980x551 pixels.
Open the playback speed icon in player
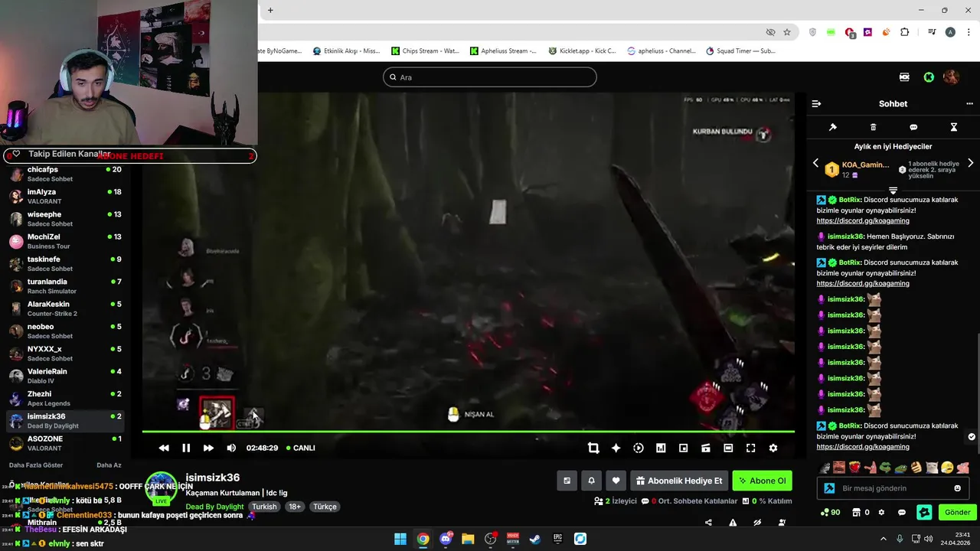639,448
